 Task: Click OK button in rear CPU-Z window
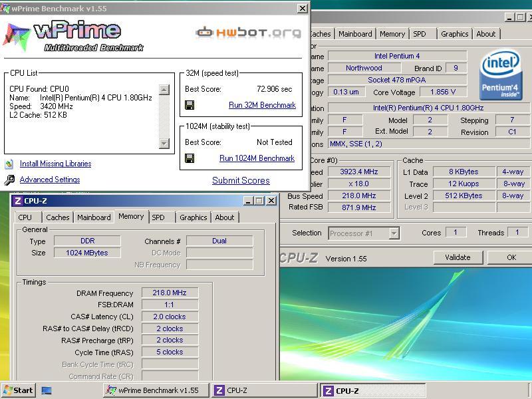click(x=511, y=257)
